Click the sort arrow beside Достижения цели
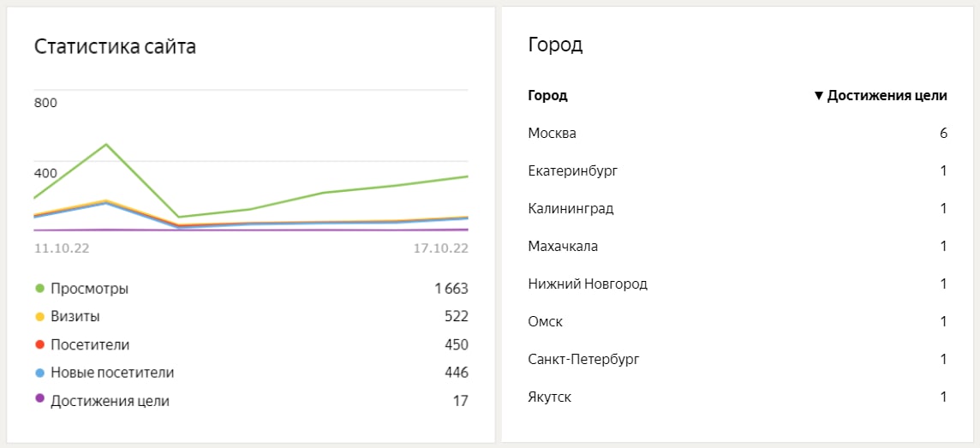The image size is (980, 448). pyautogui.click(x=818, y=96)
